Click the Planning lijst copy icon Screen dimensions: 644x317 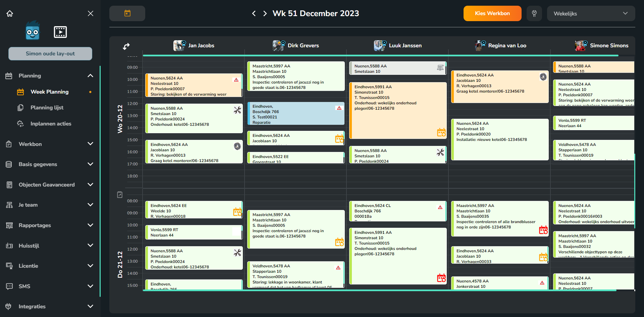20,108
